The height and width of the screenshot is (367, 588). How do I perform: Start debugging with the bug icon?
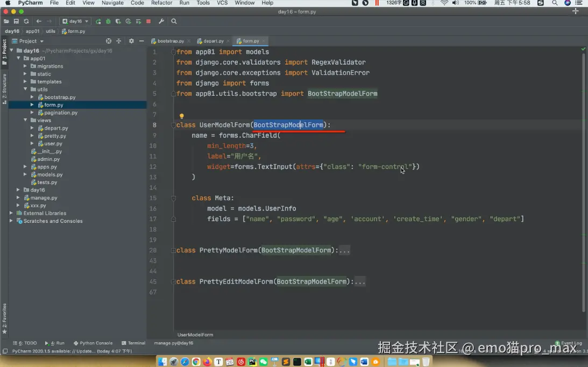pos(108,22)
